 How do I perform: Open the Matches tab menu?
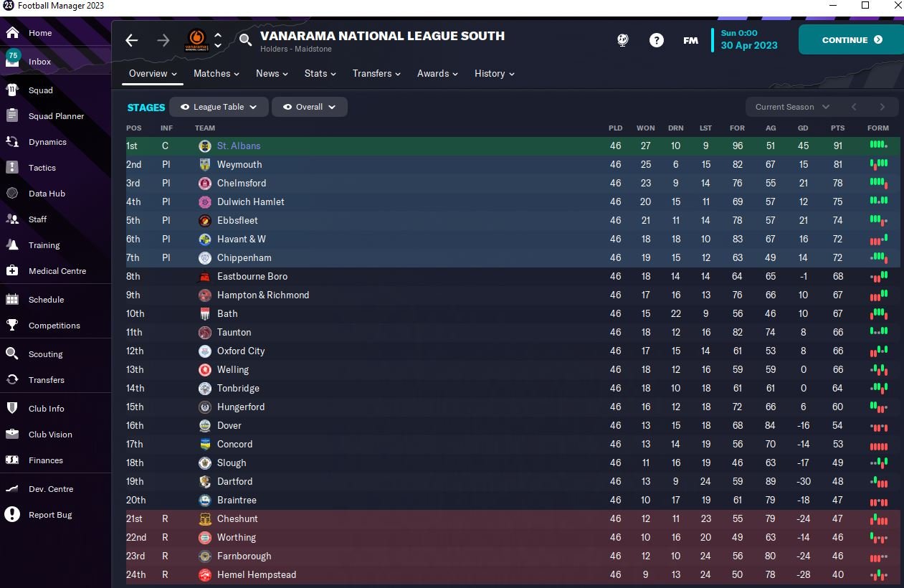(x=216, y=73)
